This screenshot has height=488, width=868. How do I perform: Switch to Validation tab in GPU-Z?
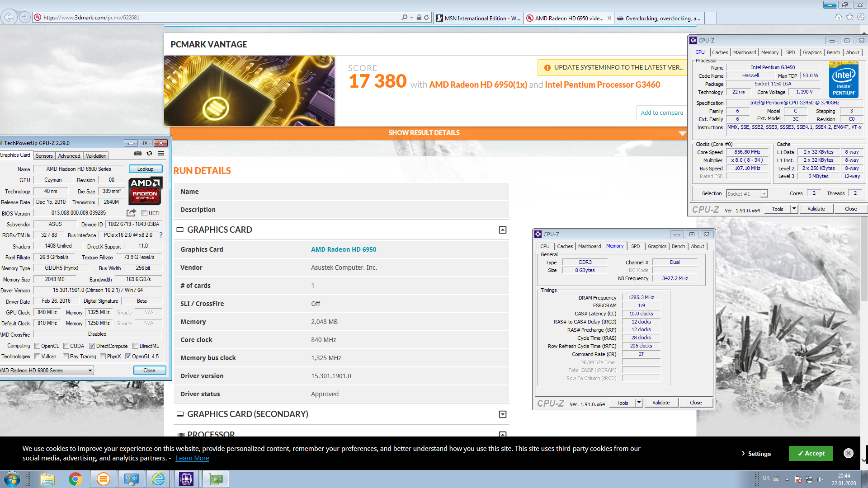click(x=96, y=156)
